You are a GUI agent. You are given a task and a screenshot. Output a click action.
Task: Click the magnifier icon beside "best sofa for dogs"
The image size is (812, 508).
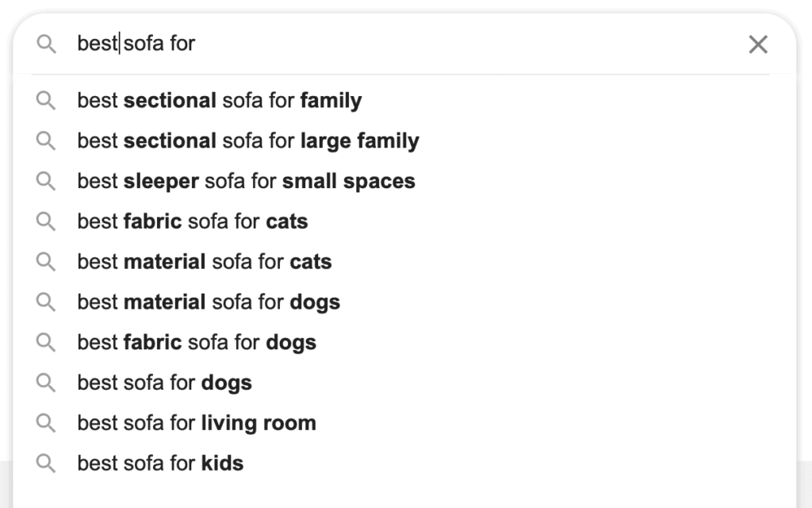46,383
